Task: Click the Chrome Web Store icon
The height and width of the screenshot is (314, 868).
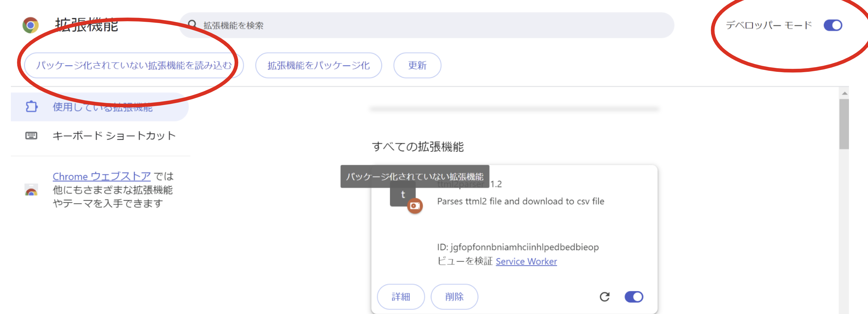Action: [31, 190]
